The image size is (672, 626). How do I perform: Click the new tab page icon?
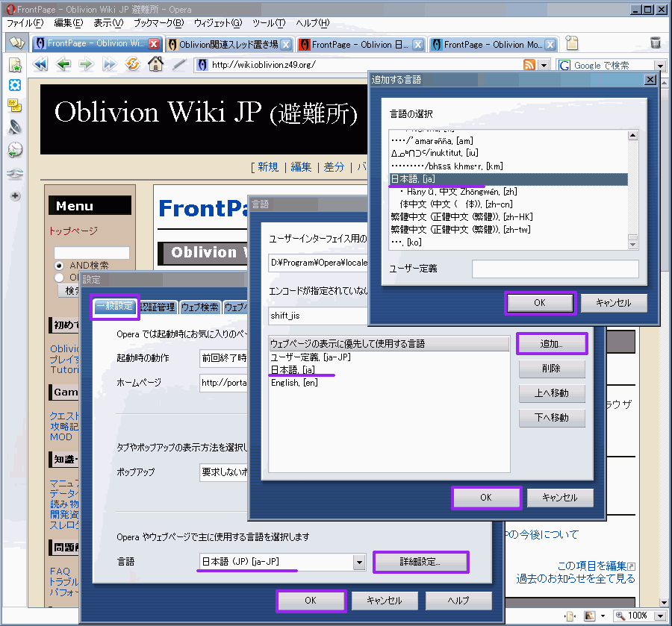click(572, 43)
